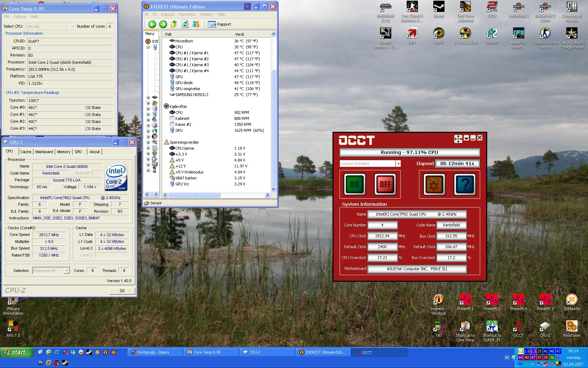This screenshot has width=588, height=368.
Task: Switch to SPD tab in CPU-Z
Action: click(78, 152)
